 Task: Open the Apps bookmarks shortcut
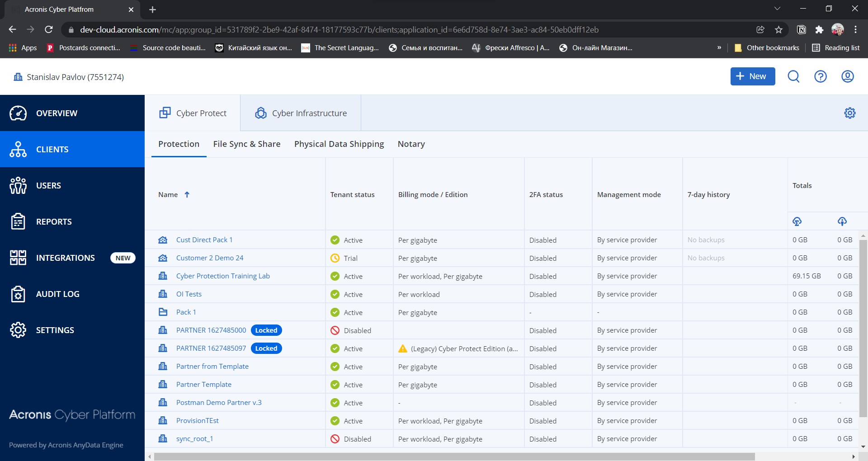(x=23, y=47)
